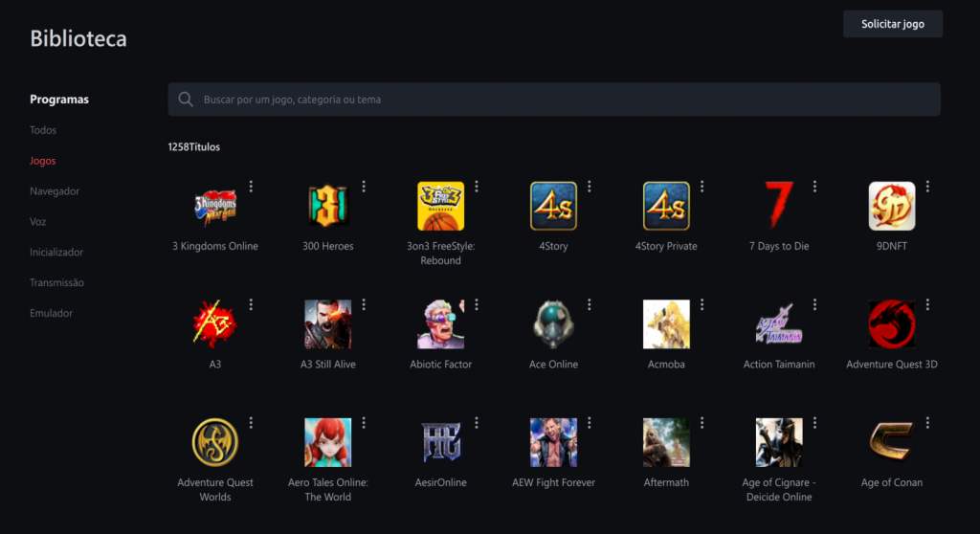The height and width of the screenshot is (534, 980).
Task: Click the 300 Heroes game icon
Action: [x=327, y=206]
